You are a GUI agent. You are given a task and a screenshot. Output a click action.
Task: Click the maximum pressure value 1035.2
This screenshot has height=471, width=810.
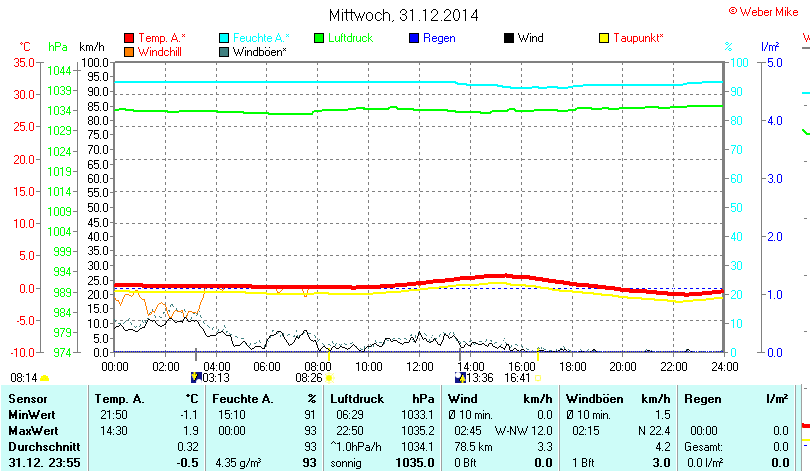tap(418, 431)
